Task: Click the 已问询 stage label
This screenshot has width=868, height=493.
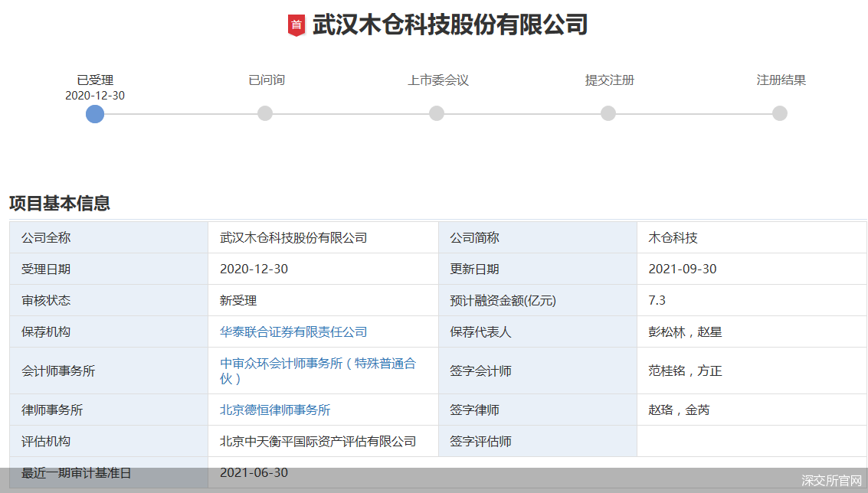Action: (x=267, y=80)
